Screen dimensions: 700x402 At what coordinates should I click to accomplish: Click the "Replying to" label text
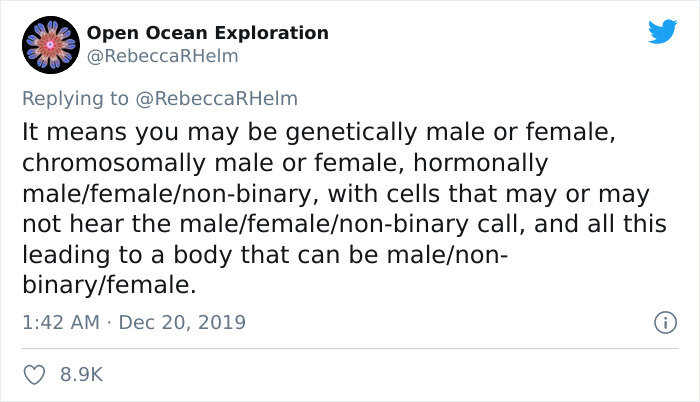(75, 99)
